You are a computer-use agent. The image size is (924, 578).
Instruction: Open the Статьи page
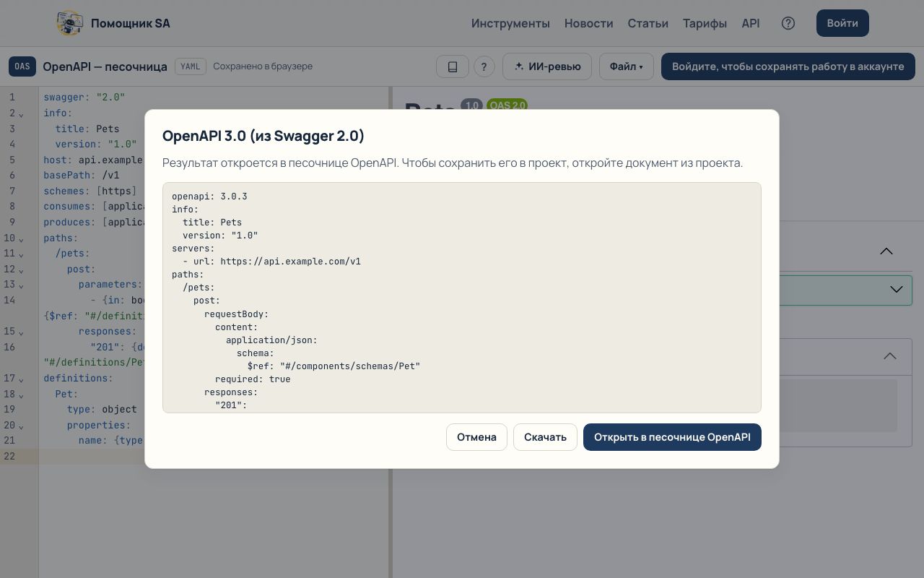[648, 23]
